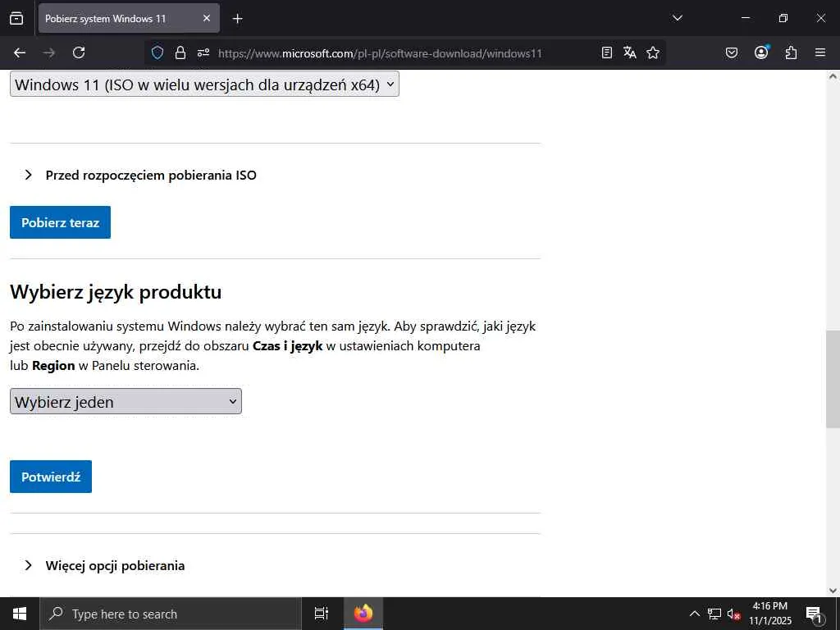Click scrollbar down arrow
Viewport: 840px width, 630px height.
pyautogui.click(x=833, y=591)
